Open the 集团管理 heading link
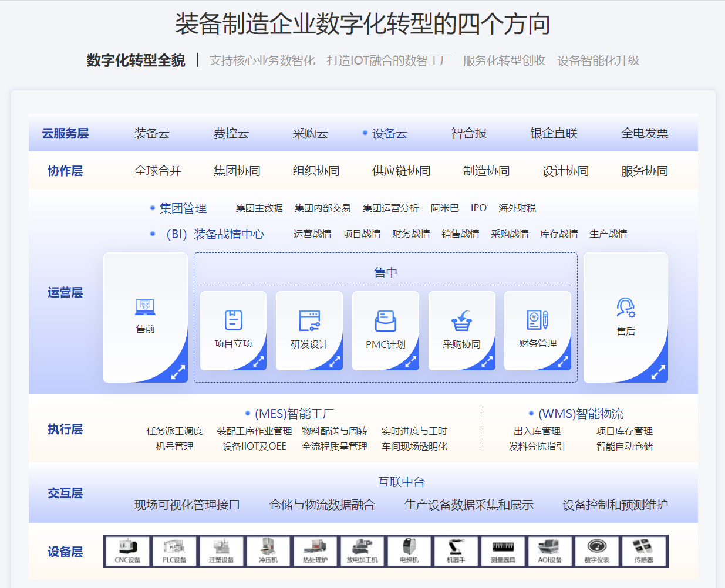 (183, 208)
